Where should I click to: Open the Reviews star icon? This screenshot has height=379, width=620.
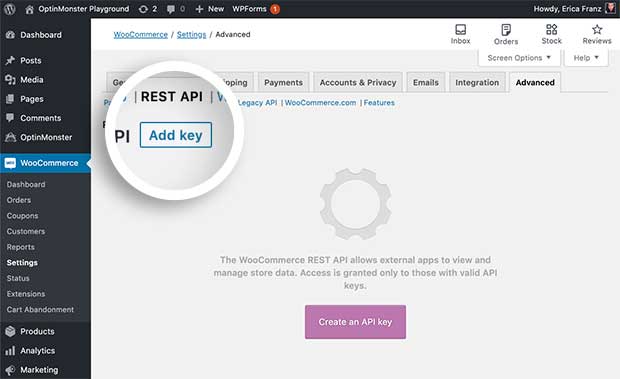click(597, 29)
